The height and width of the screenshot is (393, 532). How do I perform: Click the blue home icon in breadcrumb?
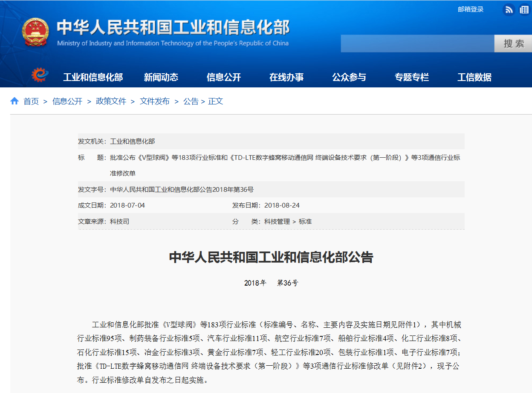pos(14,101)
